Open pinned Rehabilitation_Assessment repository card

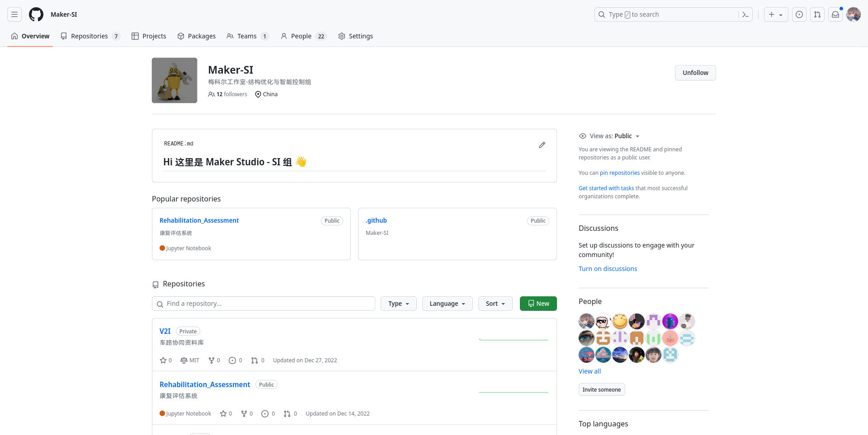pyautogui.click(x=199, y=220)
